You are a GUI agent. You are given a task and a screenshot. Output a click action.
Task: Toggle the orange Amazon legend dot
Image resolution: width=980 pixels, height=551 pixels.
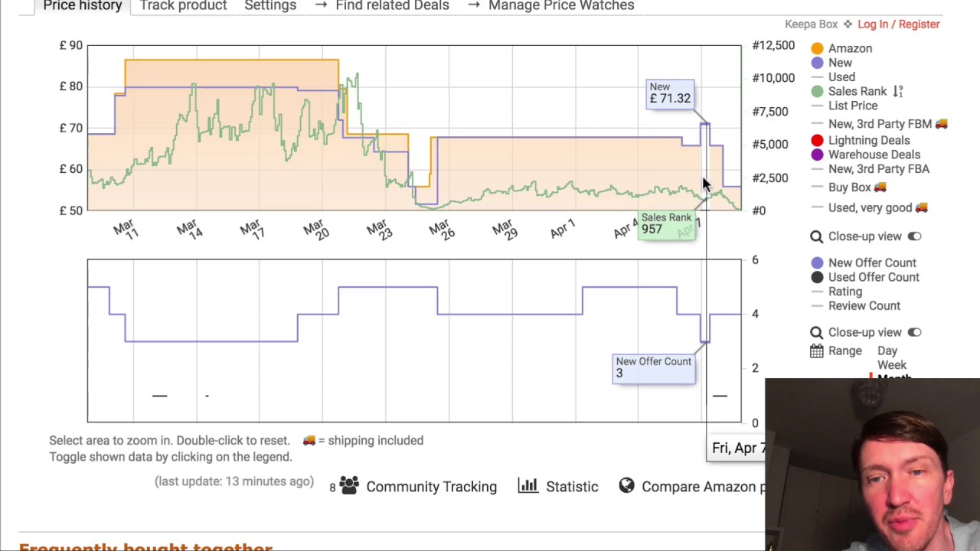[x=817, y=48]
